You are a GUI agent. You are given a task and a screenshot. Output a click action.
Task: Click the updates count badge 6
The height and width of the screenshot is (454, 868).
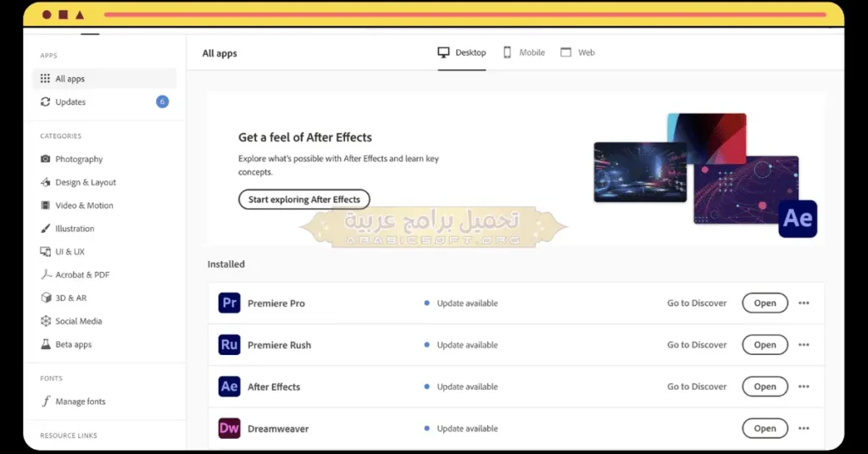(x=162, y=102)
